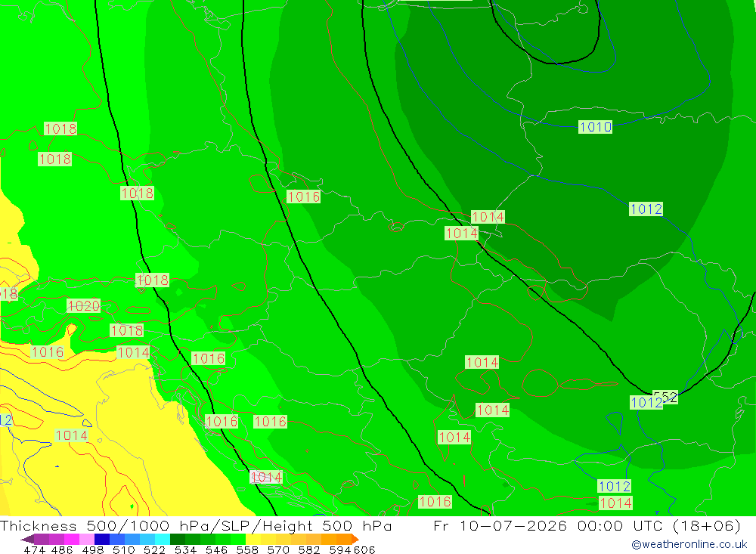The height and width of the screenshot is (554, 756).
Task: Click the darkest green legend swatch
Action: click(178, 539)
